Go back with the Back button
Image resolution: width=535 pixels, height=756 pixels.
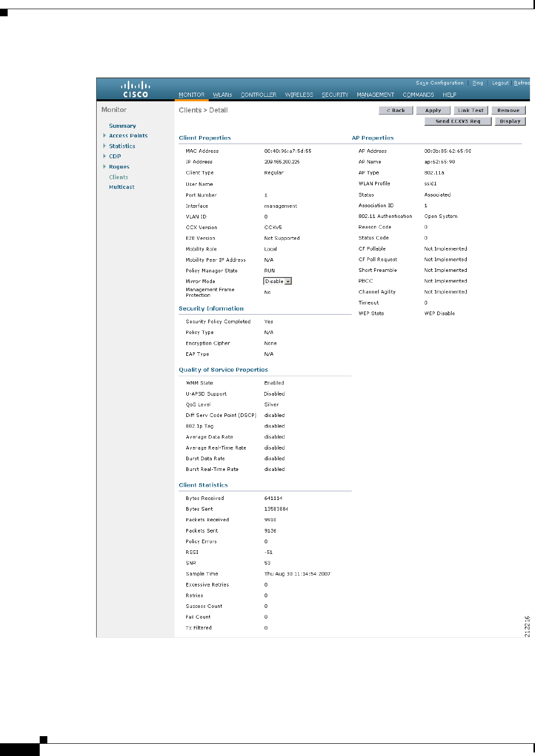click(x=396, y=110)
